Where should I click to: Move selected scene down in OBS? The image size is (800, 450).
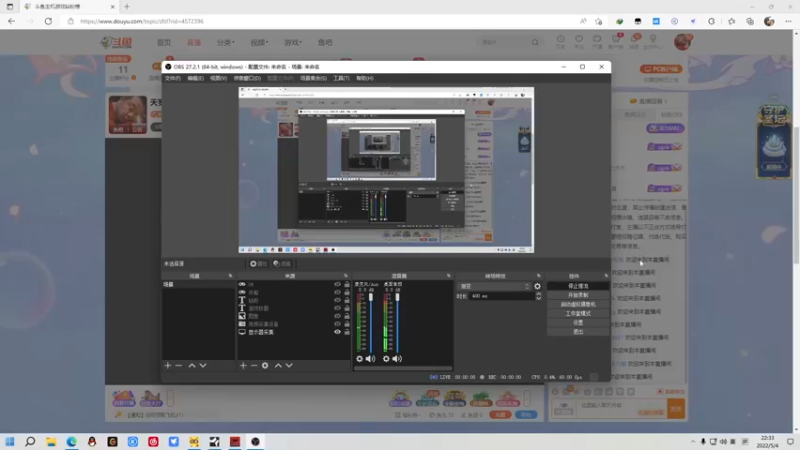[x=203, y=365]
